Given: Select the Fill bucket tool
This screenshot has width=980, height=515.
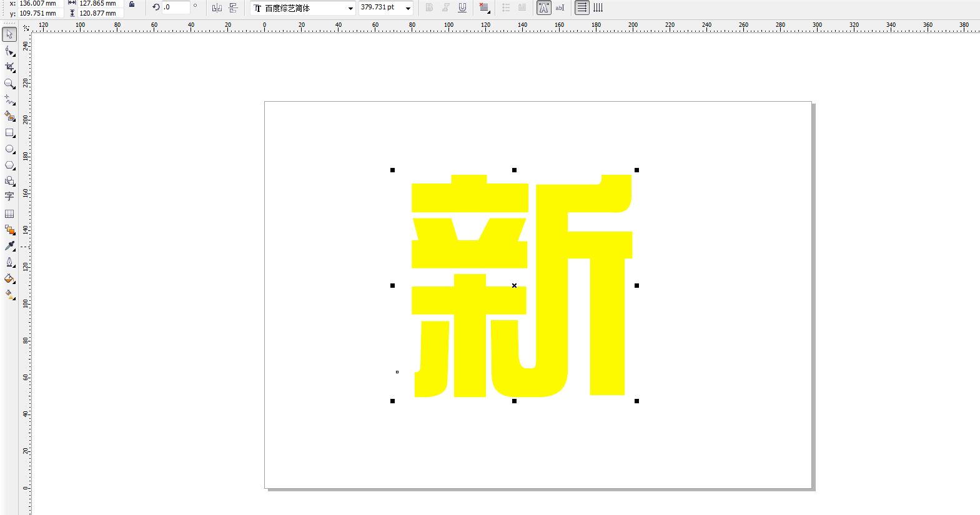Looking at the screenshot, I should 9,278.
